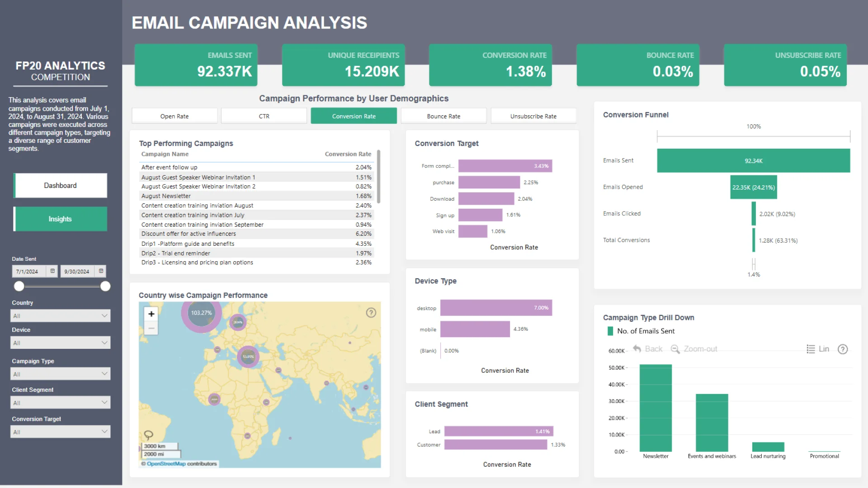The width and height of the screenshot is (868, 488).
Task: Open the Campaign Type filter dropdown
Action: 61,374
